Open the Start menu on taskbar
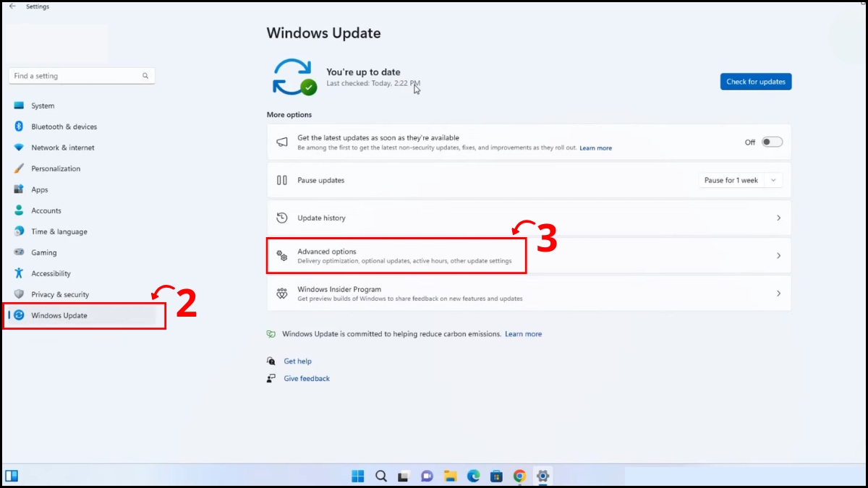The width and height of the screenshot is (868, 488). tap(358, 476)
